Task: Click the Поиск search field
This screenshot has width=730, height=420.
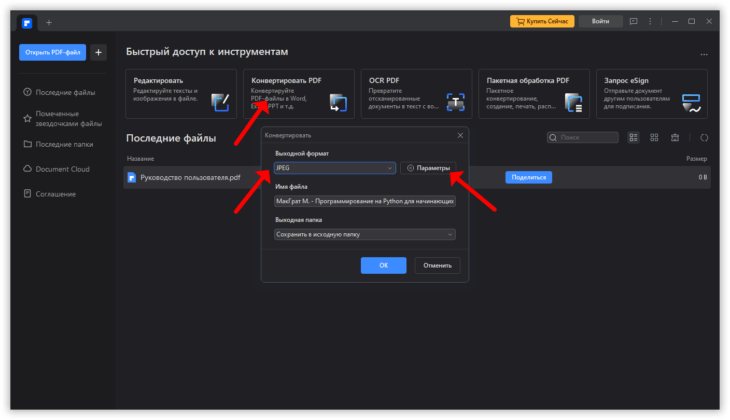Action: click(582, 137)
